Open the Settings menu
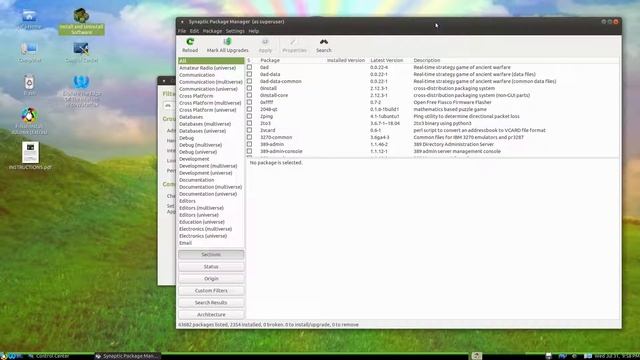Viewport: 640px width, 360px height. pyautogui.click(x=235, y=31)
